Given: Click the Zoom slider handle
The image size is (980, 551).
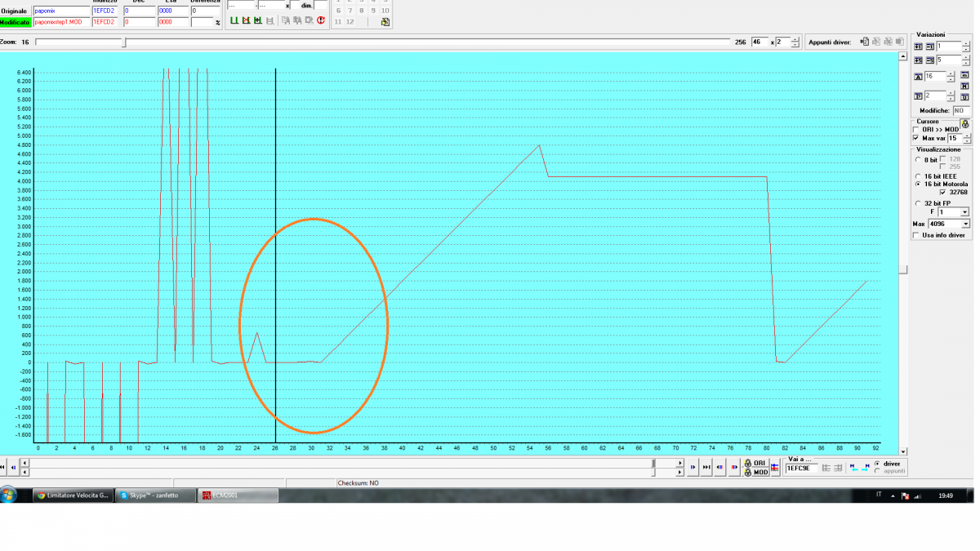Looking at the screenshot, I should tap(124, 42).
